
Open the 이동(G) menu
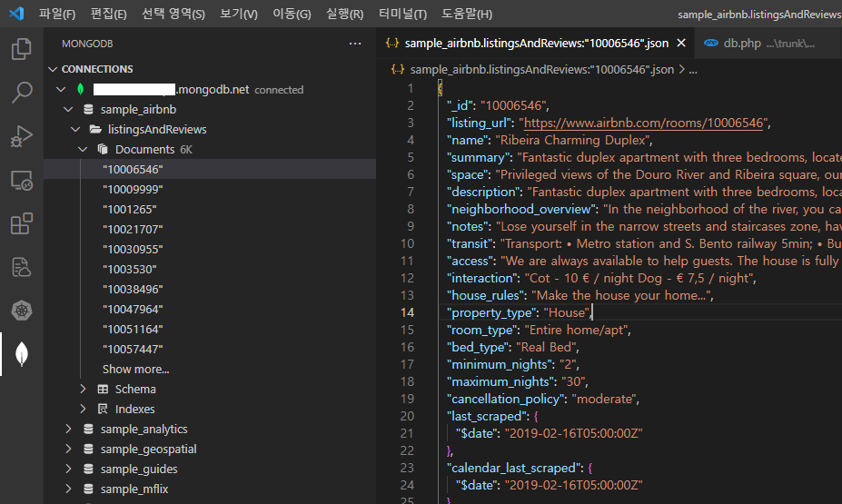pos(292,14)
